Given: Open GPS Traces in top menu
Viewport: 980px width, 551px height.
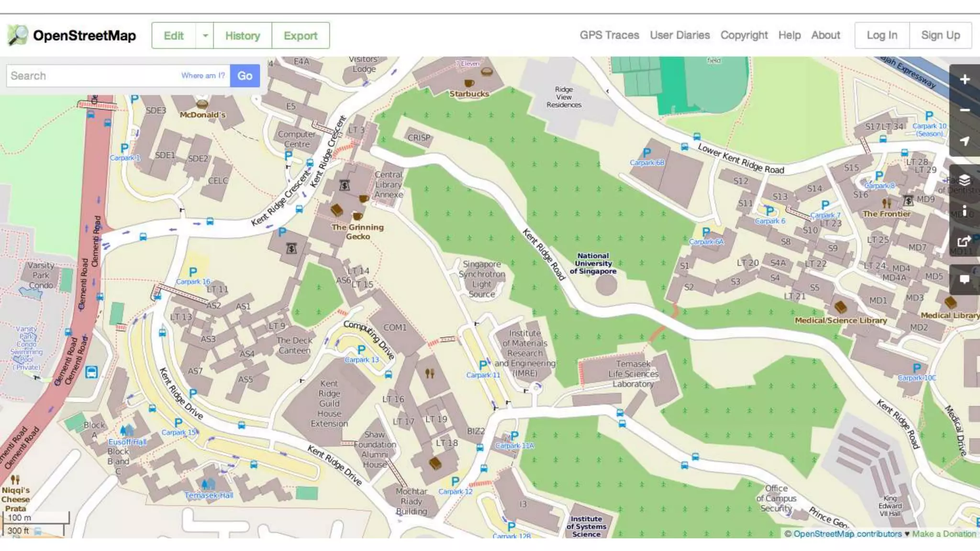Looking at the screenshot, I should pyautogui.click(x=609, y=35).
